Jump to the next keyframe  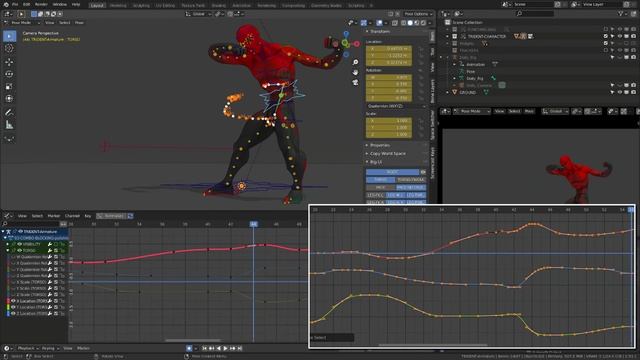(232, 349)
